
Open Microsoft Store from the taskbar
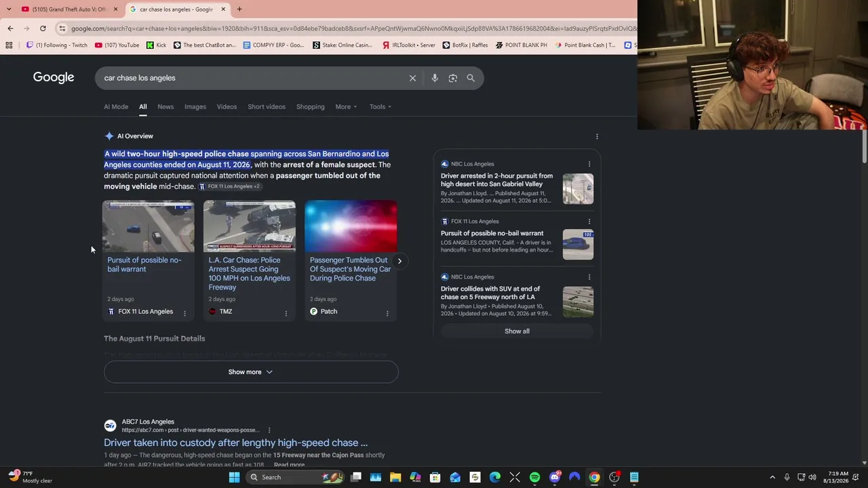tap(435, 477)
